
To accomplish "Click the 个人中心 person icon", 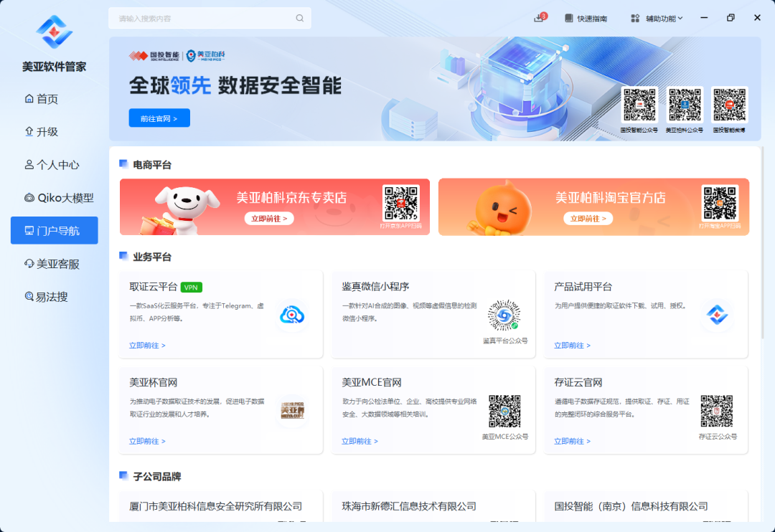I will coord(29,164).
